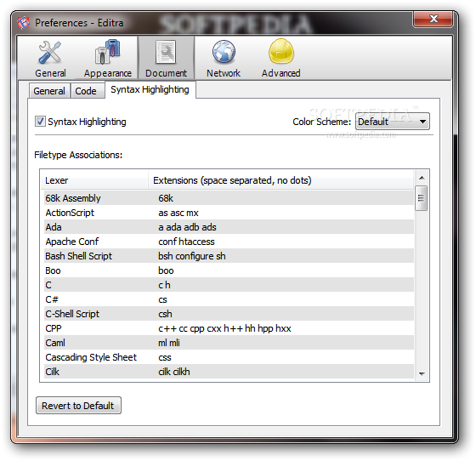This screenshot has height=461, width=476.
Task: Click the 'bsh configure sh' extensions cell
Action: pyautogui.click(x=191, y=256)
